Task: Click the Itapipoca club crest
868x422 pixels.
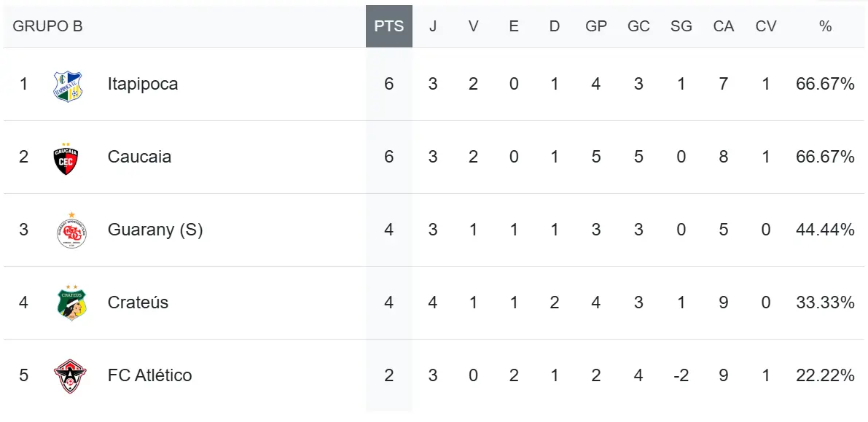Action: (x=68, y=85)
